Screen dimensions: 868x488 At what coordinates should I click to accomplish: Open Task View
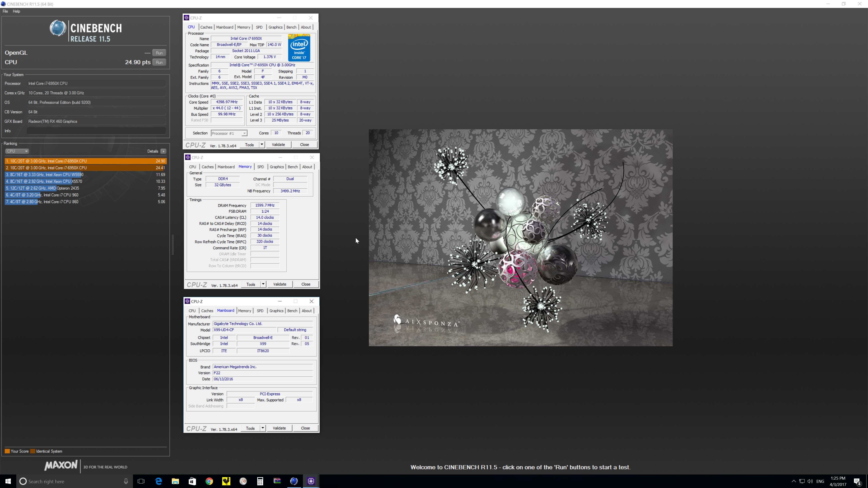pyautogui.click(x=141, y=481)
